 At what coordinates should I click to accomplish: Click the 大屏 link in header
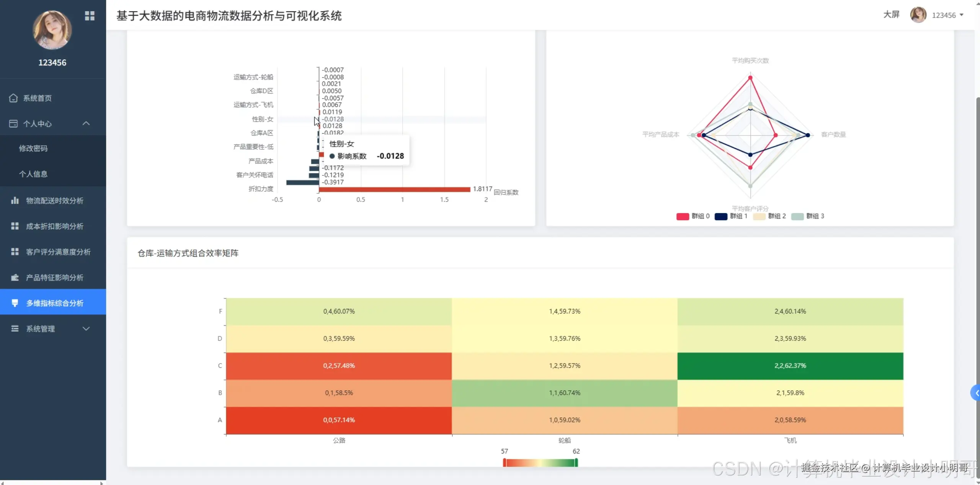(891, 15)
